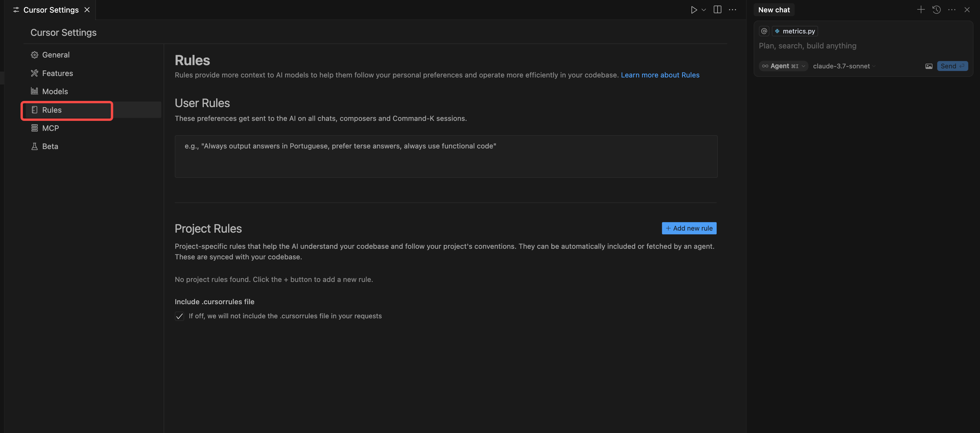Open the Learn more about Rules link
The image size is (980, 433).
point(660,75)
